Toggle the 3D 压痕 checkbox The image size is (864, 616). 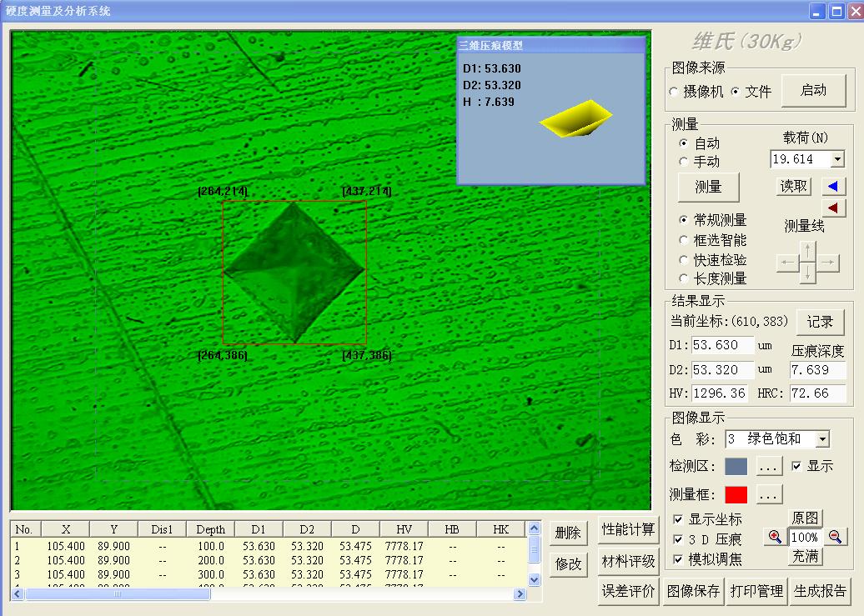678,539
